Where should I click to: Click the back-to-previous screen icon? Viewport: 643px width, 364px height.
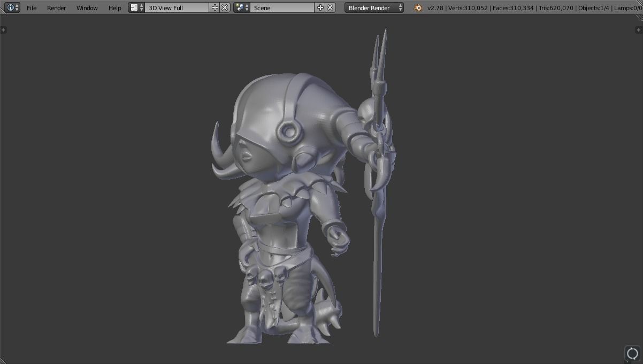(632, 353)
